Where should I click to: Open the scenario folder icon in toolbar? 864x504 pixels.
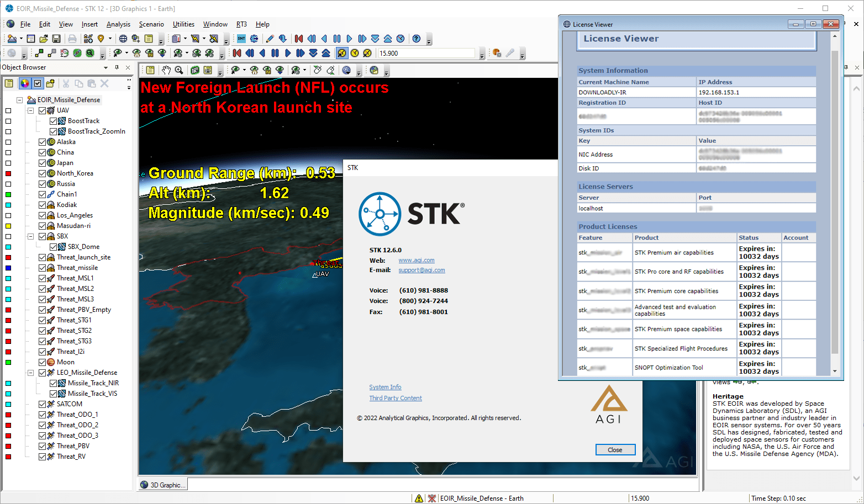pyautogui.click(x=44, y=39)
